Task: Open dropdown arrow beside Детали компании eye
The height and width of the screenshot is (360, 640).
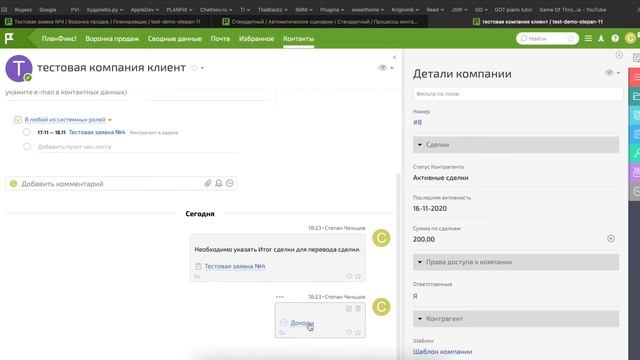Action: click(x=618, y=73)
